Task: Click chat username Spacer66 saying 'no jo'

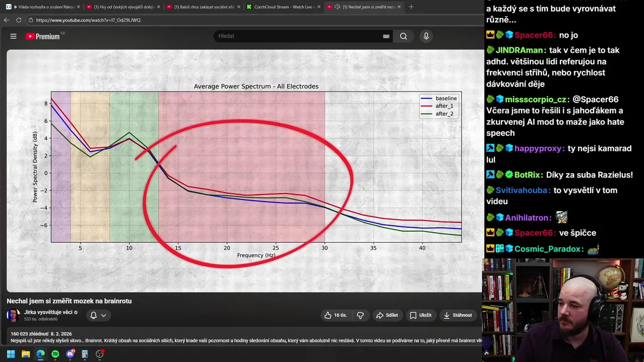Action: click(535, 35)
